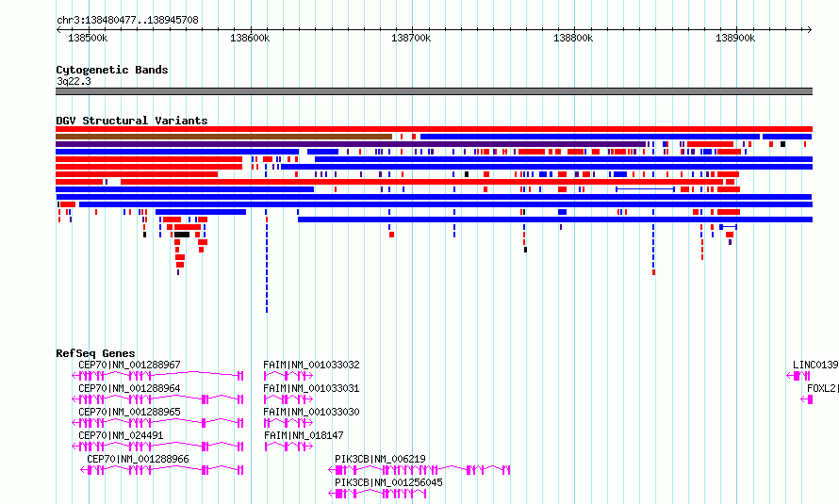Open the FAIM|NM_001033031 gene label

coord(311,388)
